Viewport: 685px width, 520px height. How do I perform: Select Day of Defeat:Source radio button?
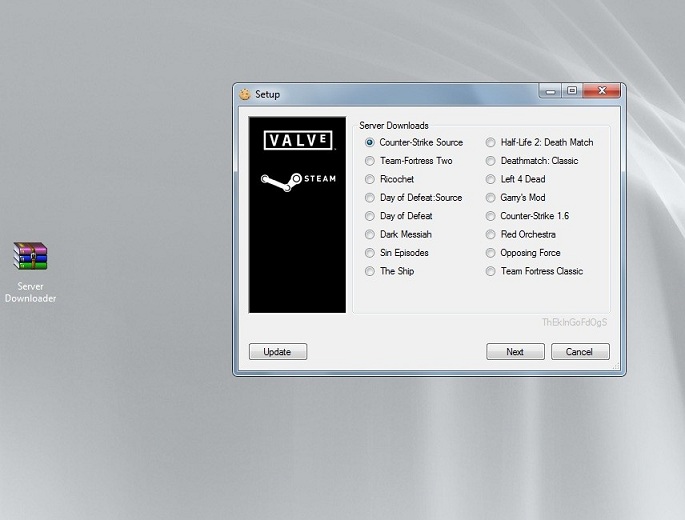(370, 198)
